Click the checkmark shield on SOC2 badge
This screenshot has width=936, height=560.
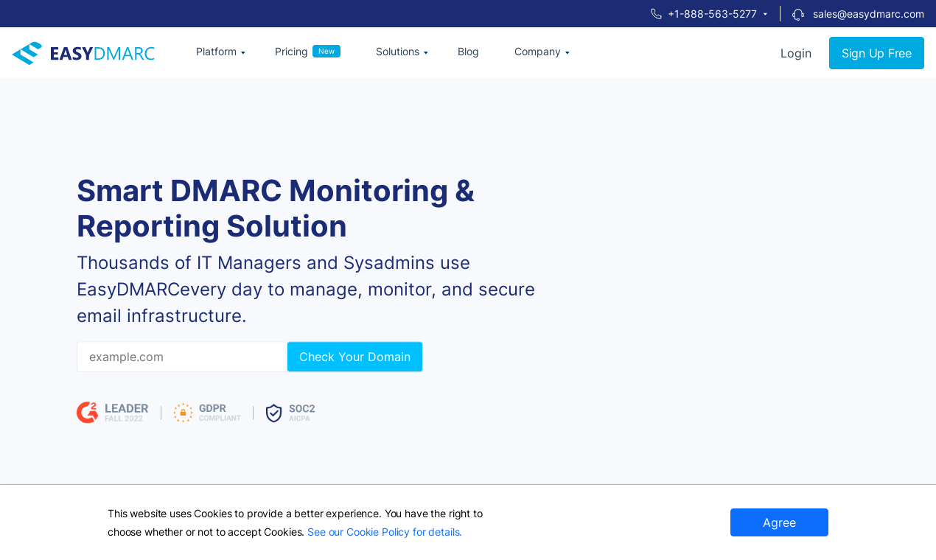[x=275, y=413]
